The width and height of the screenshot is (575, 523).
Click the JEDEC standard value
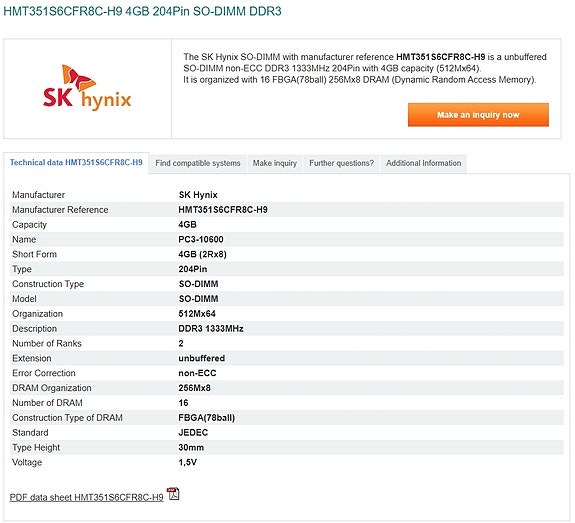[193, 433]
